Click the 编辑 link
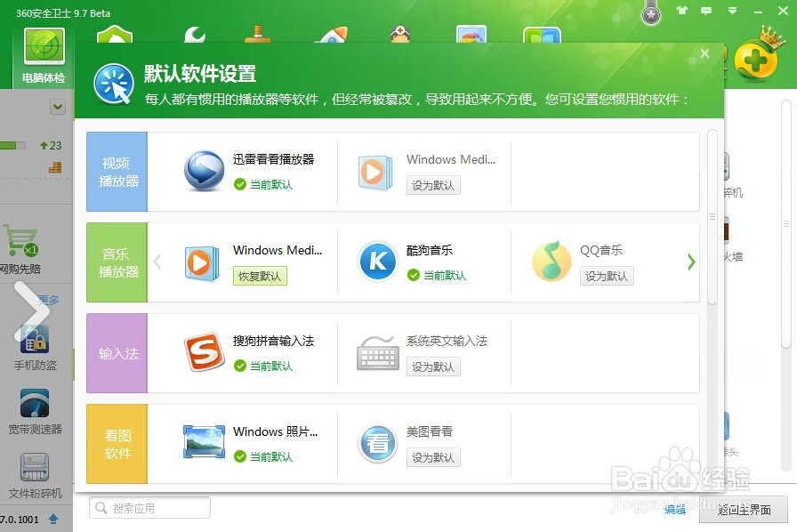Screen dimensions: 797x532 675,510
